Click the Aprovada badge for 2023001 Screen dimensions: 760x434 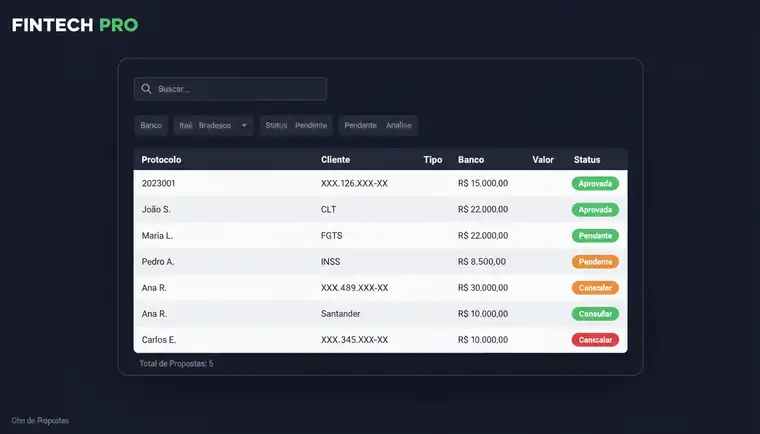tap(595, 183)
